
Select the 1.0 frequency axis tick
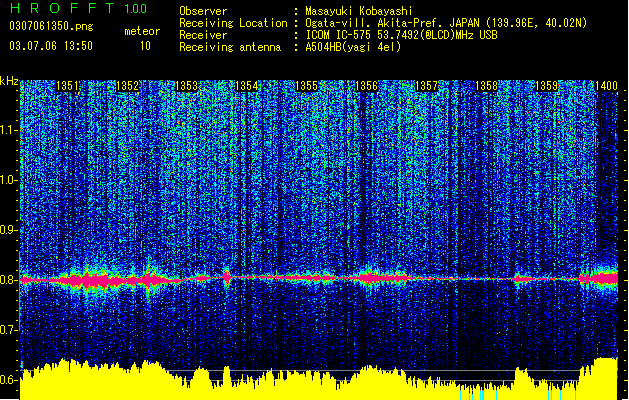[x=9, y=180]
